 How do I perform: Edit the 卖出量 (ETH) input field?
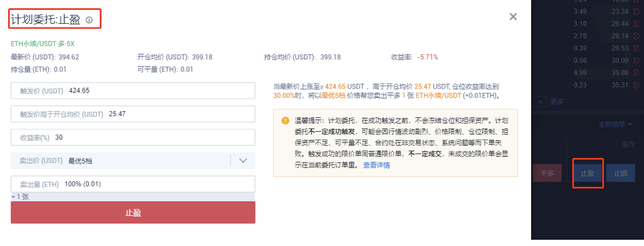click(x=133, y=184)
